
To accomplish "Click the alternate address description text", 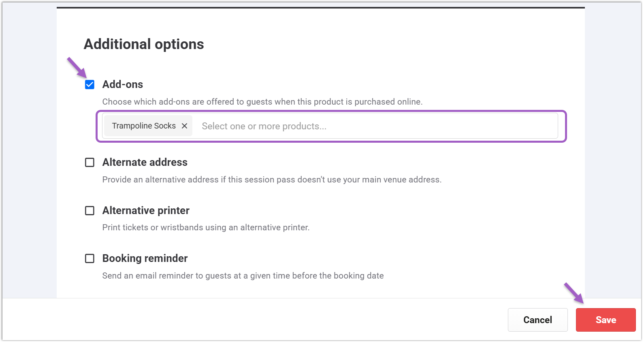I will point(272,180).
